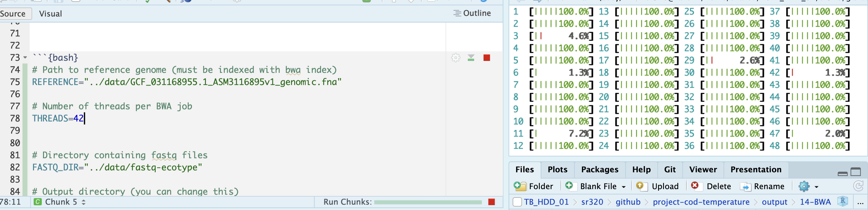Click the REFERENCE genome path line
Image resolution: width=868 pixels, height=210 pixels.
point(187,82)
